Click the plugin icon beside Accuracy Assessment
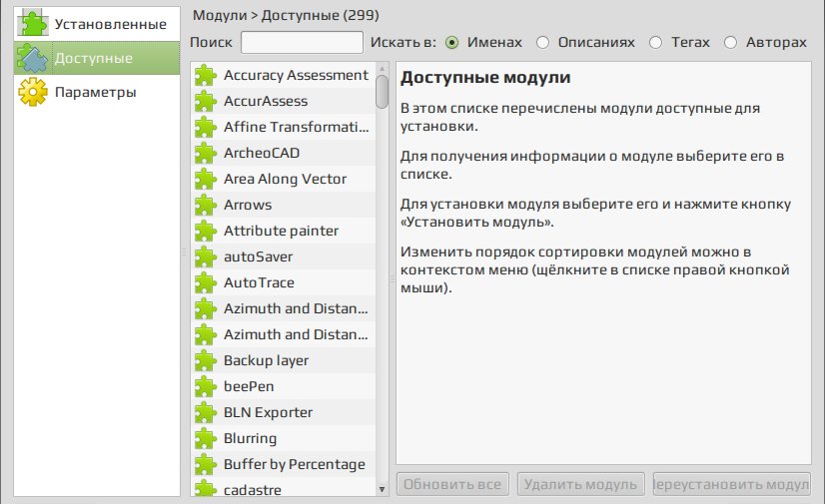This screenshot has height=504, width=825. pos(205,75)
